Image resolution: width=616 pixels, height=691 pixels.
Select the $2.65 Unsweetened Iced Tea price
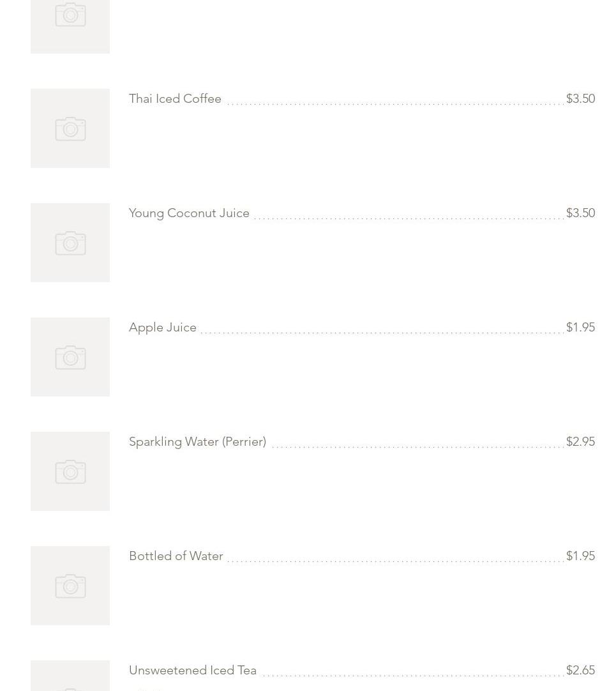point(580,671)
